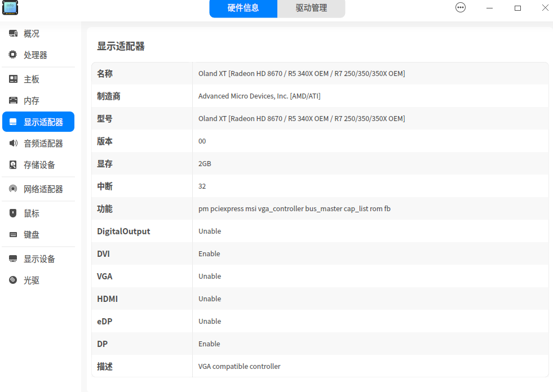Image resolution: width=553 pixels, height=392 pixels.
Task: Click the DigitalOutput row label
Action: tap(123, 231)
